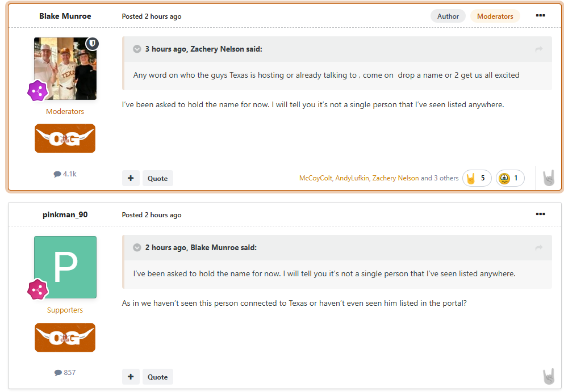This screenshot has height=392, width=564.
Task: Open Supporters group link under avatar
Action: [65, 310]
